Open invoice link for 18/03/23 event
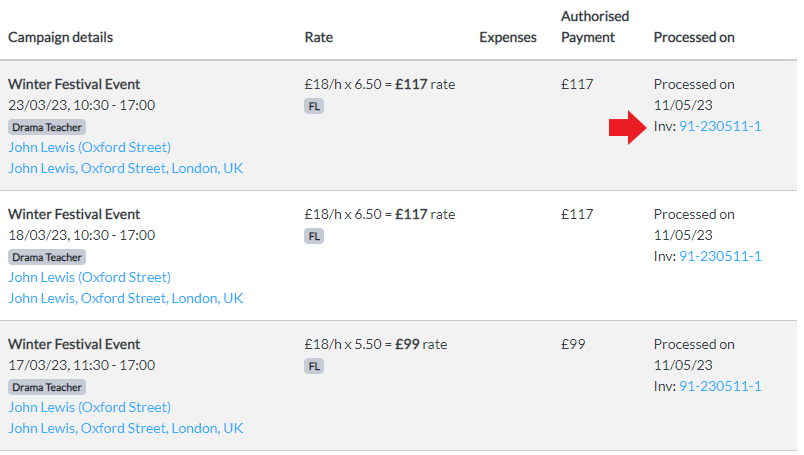This screenshot has width=804, height=455. click(x=720, y=256)
